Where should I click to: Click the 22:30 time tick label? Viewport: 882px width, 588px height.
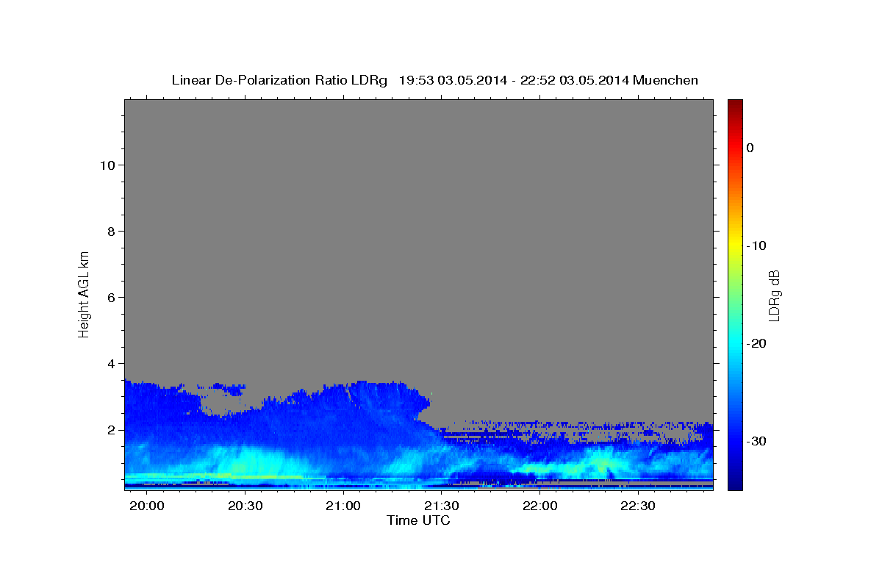click(x=637, y=506)
